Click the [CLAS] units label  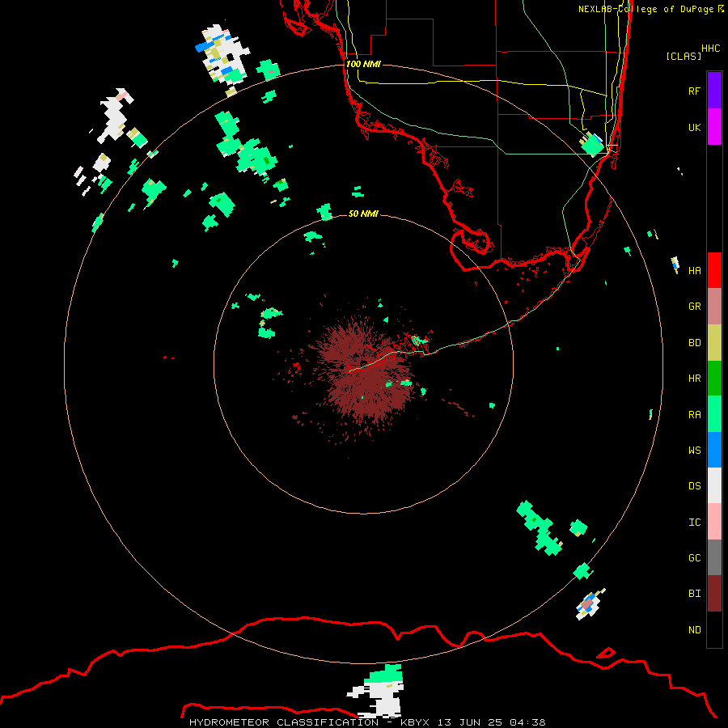click(683, 56)
